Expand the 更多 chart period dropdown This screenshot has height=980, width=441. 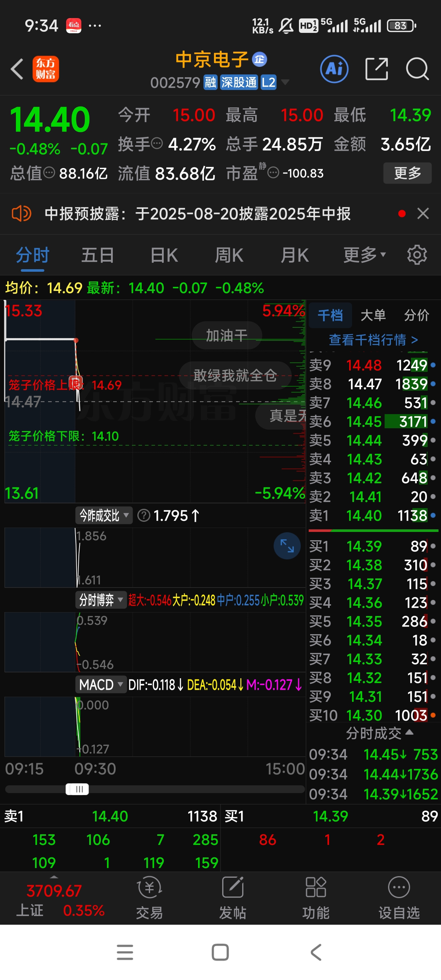coord(364,255)
